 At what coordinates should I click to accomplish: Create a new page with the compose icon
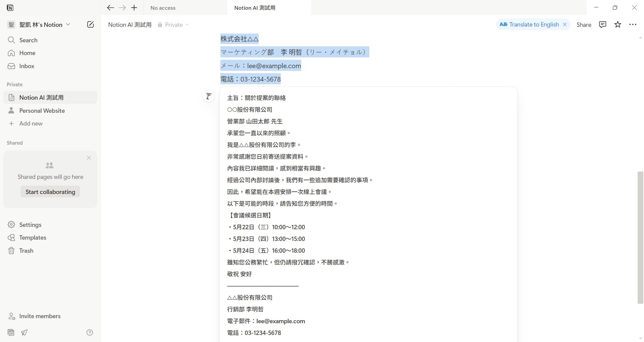click(x=90, y=24)
